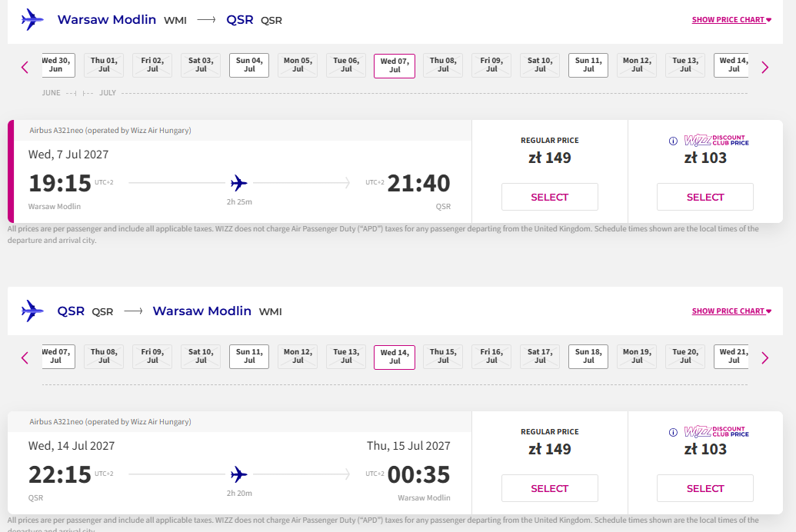Open Discount Club info icon on the 19:15 flight
Screen dimensions: 796x532
click(673, 141)
